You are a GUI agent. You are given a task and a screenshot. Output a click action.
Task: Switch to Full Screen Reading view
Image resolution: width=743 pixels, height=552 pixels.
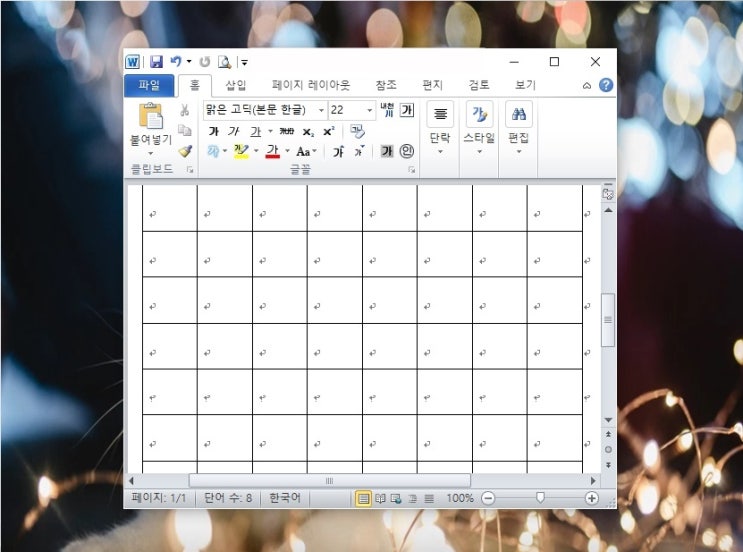380,498
